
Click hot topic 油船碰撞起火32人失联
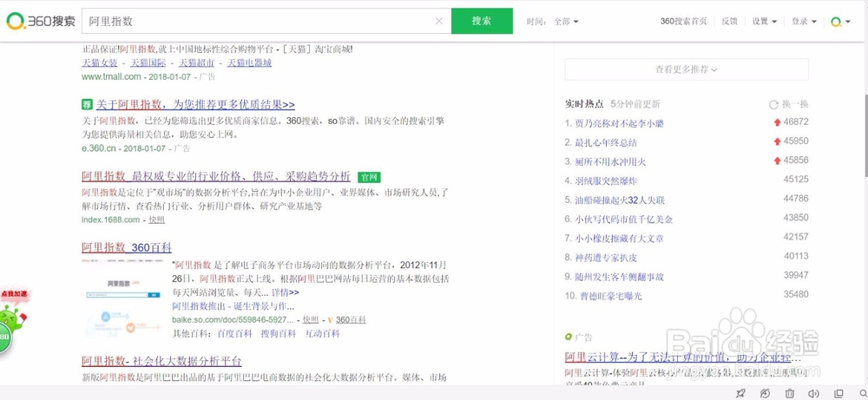click(x=620, y=200)
